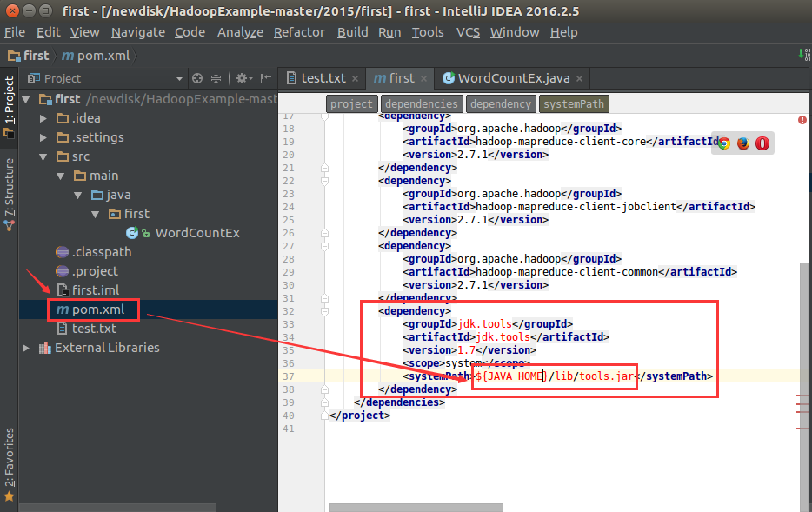
Task: Expand External Libraries node
Action: 26,348
